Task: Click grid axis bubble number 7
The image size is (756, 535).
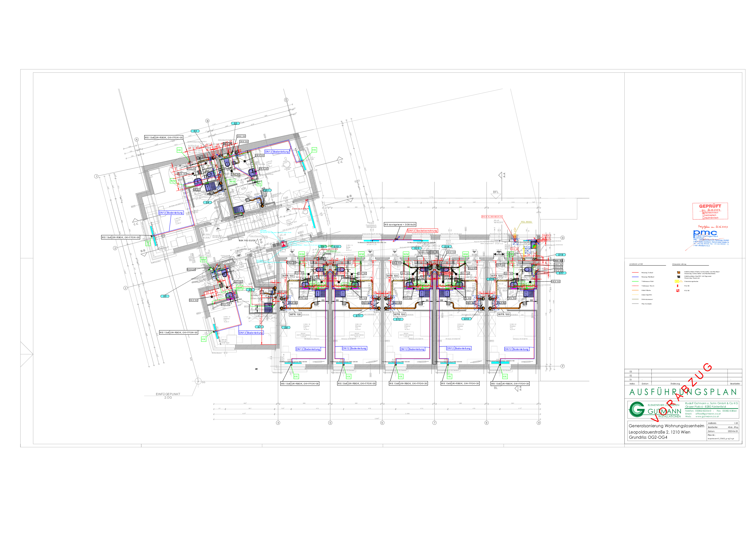Action: click(x=434, y=423)
